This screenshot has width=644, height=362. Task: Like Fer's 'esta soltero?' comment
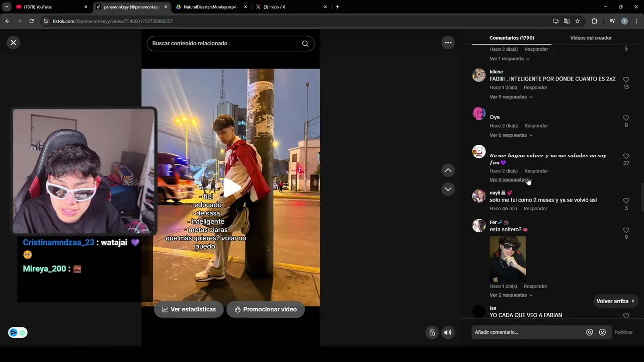pyautogui.click(x=626, y=230)
